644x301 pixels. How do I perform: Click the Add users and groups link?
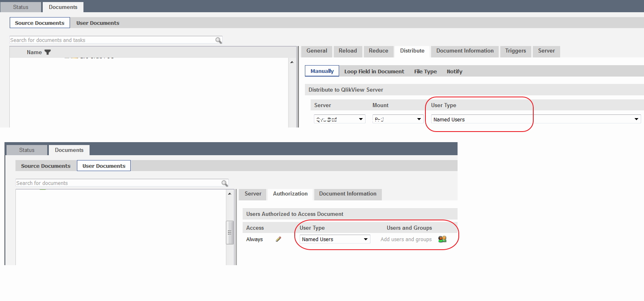coord(406,239)
